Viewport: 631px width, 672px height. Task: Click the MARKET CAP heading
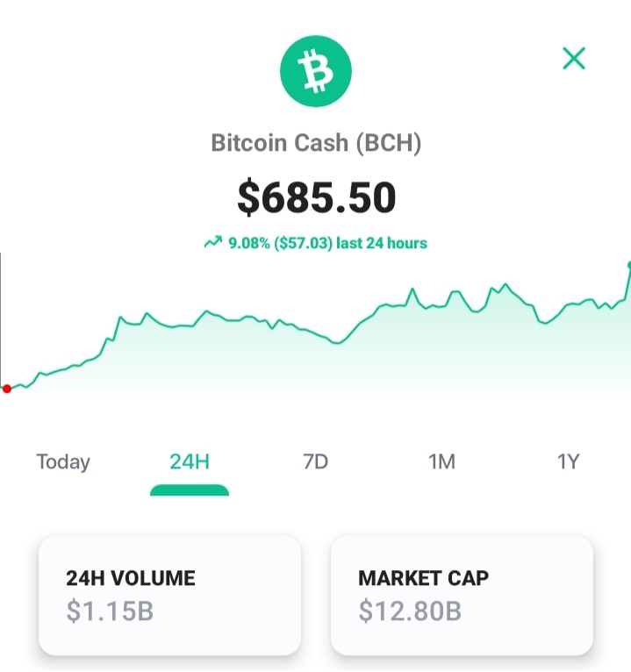pyautogui.click(x=424, y=578)
